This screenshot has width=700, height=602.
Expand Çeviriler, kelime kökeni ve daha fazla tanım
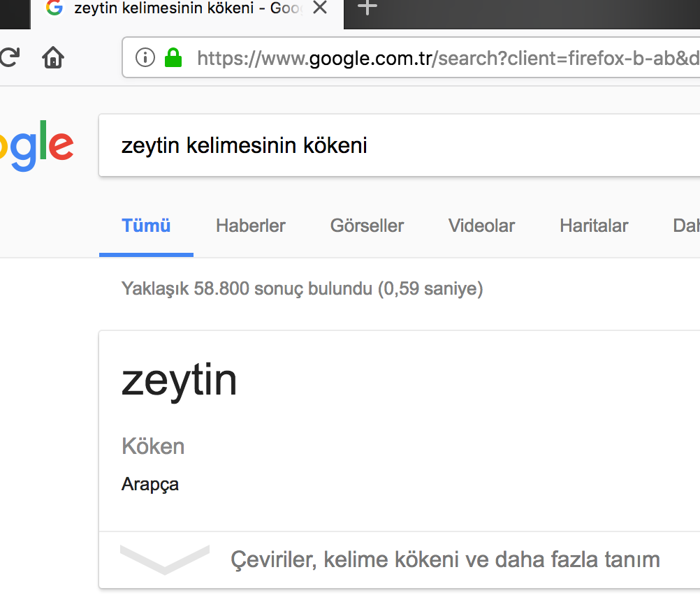445,559
